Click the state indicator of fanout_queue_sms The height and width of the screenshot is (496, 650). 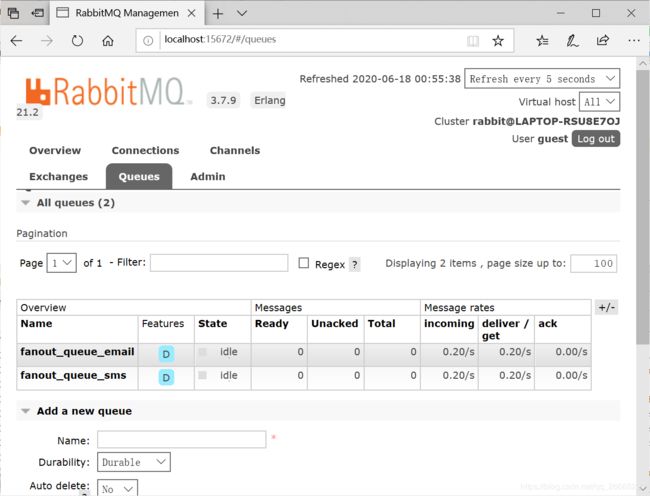[202, 375]
